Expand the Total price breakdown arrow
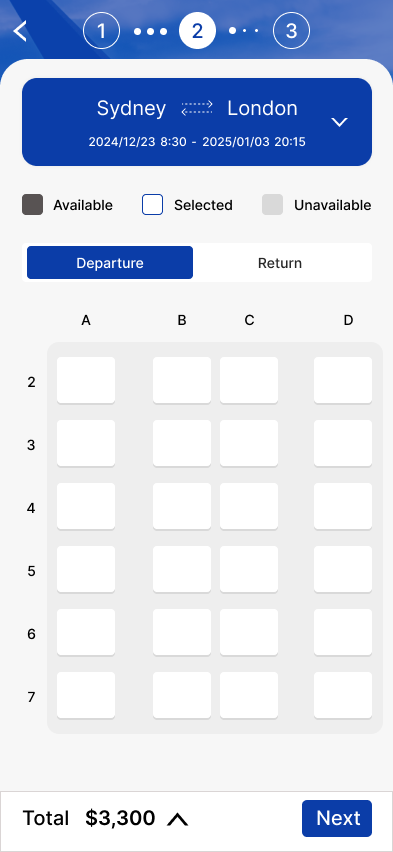The image size is (393, 852). (177, 819)
